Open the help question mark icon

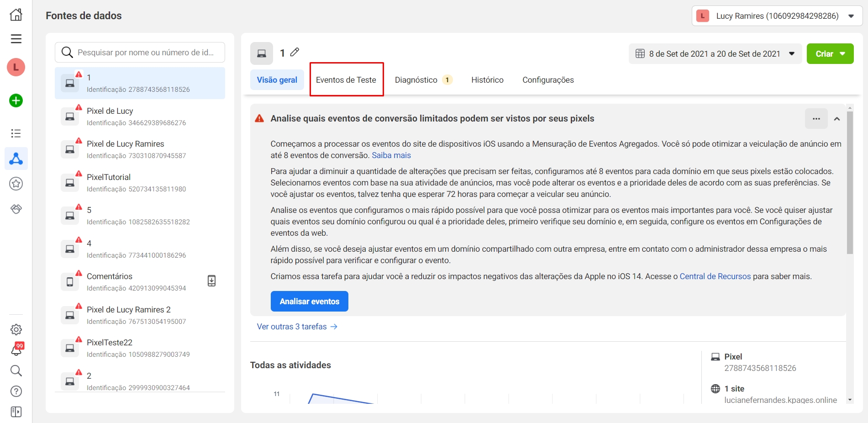pyautogui.click(x=16, y=391)
